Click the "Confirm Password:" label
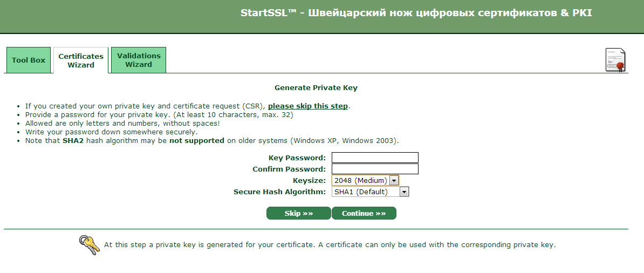The image size is (644, 273). point(289,169)
